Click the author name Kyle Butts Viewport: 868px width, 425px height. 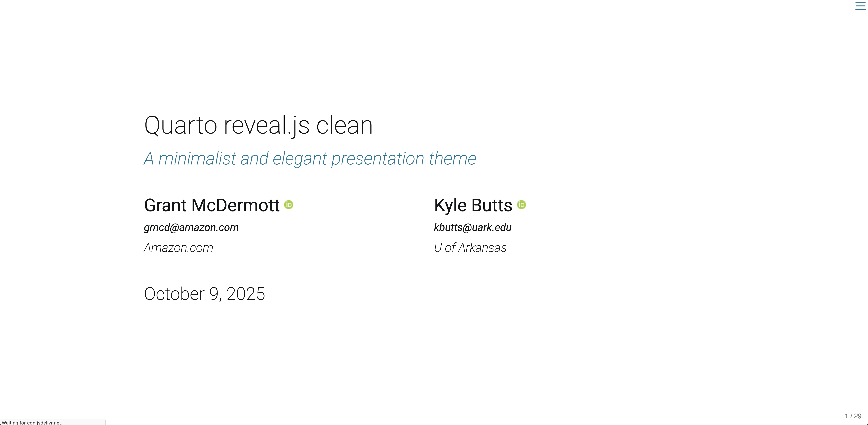pyautogui.click(x=473, y=205)
